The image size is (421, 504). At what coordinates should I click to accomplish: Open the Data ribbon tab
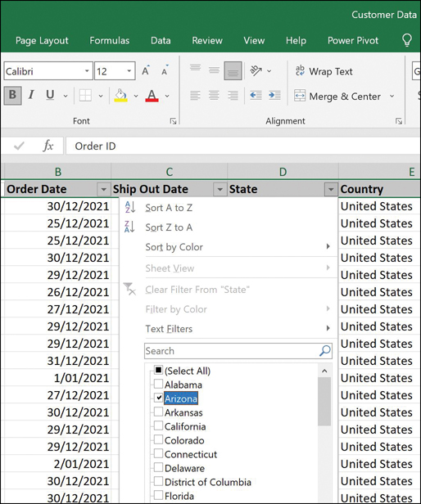pos(161,41)
